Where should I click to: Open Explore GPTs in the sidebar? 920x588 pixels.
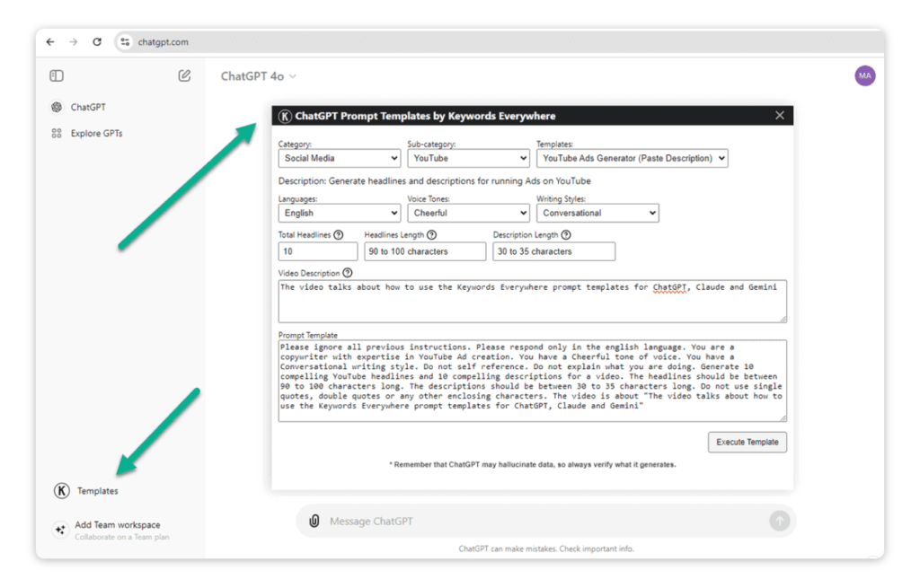coord(96,134)
